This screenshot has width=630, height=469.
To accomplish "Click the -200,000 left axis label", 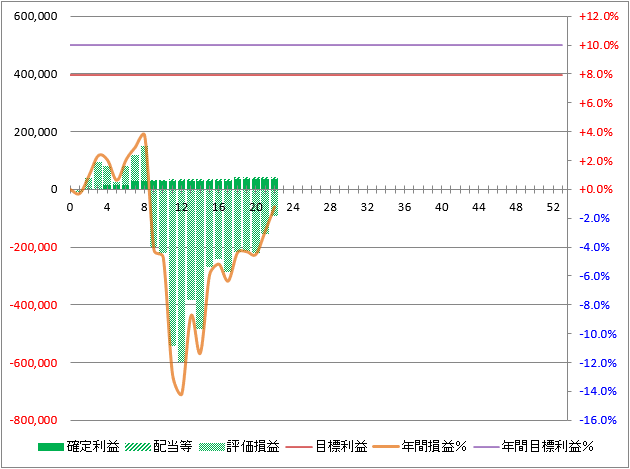I will click(x=34, y=247).
